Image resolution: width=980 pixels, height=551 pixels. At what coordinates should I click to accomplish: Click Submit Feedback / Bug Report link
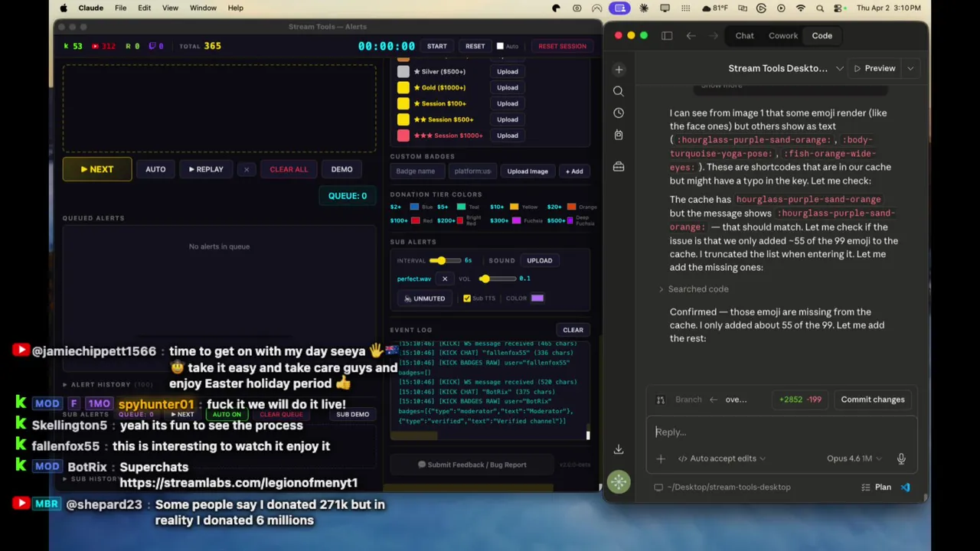[472, 465]
